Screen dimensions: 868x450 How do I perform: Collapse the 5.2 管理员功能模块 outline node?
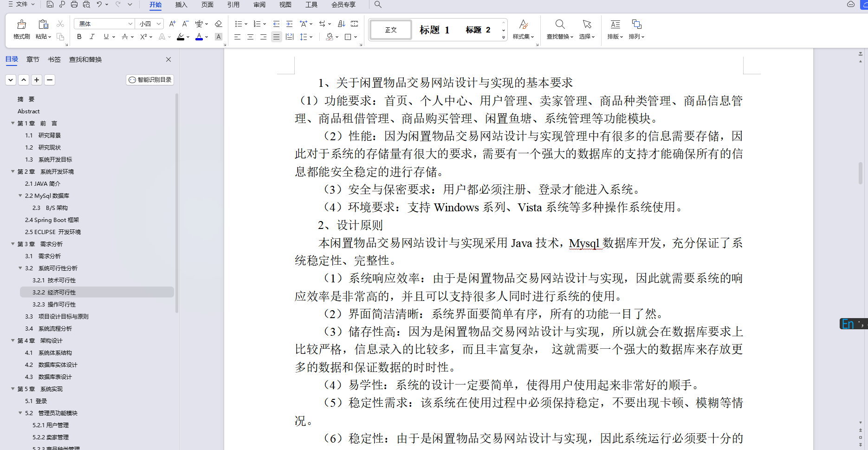click(20, 413)
